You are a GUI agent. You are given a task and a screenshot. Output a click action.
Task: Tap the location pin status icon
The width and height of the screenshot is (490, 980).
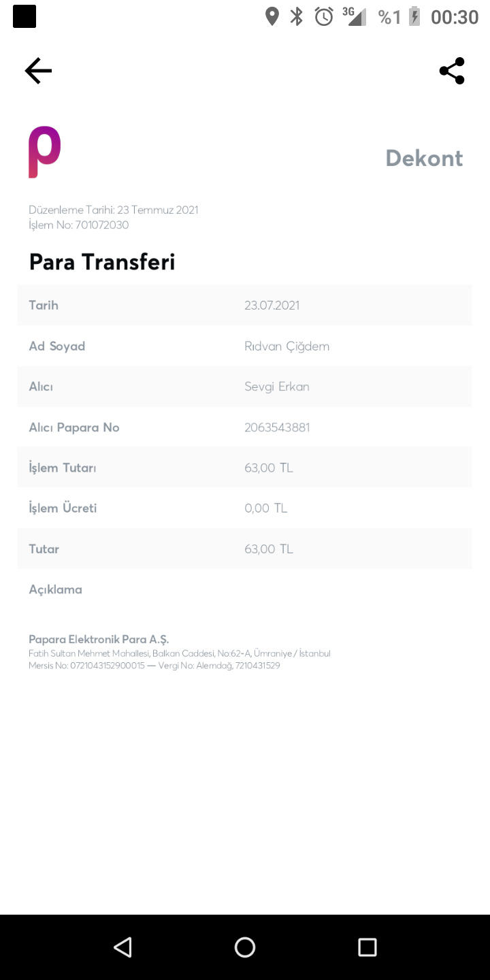[x=272, y=16]
